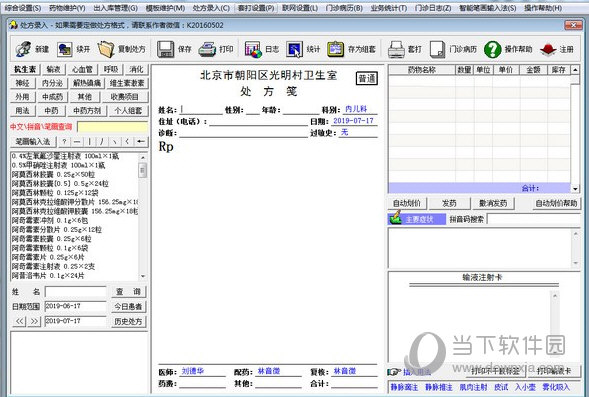
Task: Click the 历史处方 button
Action: click(x=128, y=322)
